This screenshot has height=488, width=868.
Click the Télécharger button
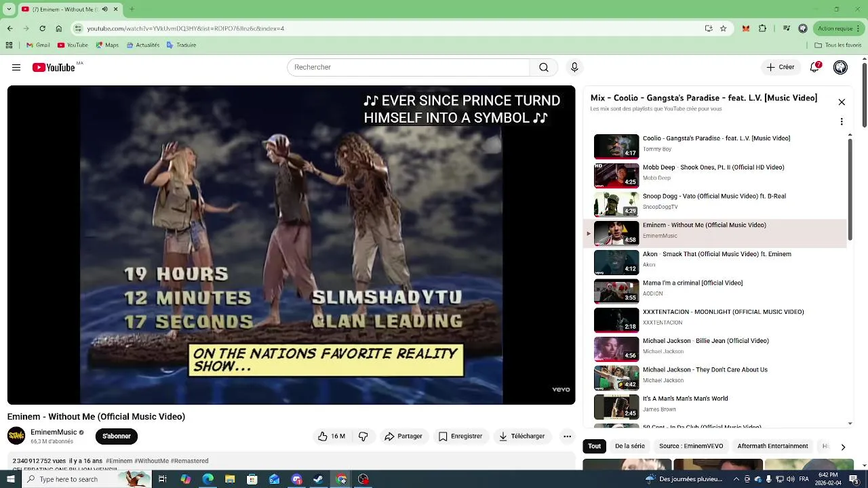[x=522, y=436]
